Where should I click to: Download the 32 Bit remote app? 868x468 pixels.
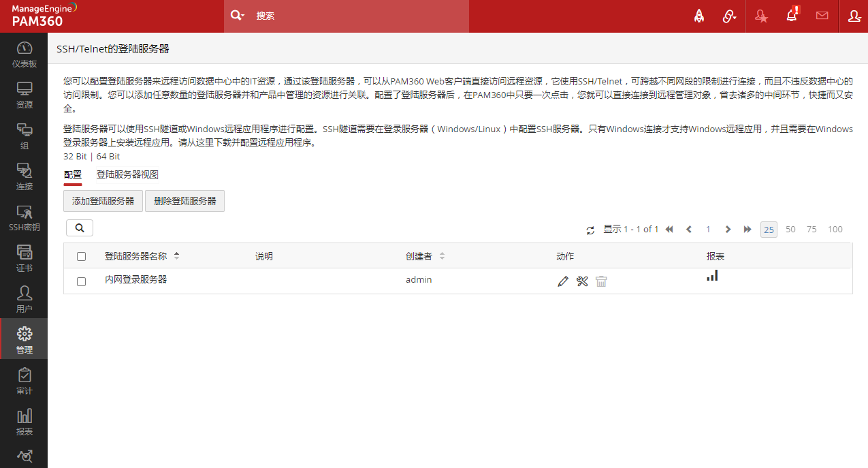75,156
